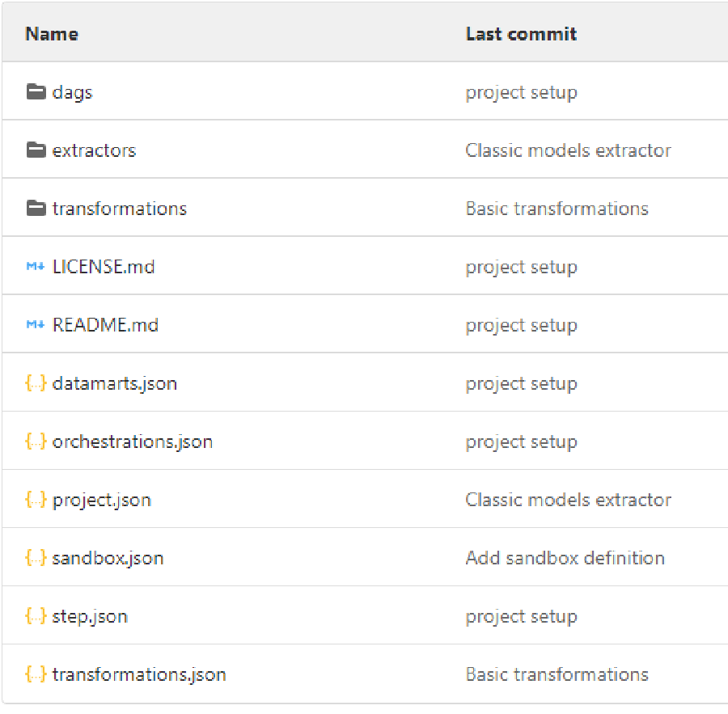Click the README.md markdown file icon
The height and width of the screenshot is (714, 728).
36,325
